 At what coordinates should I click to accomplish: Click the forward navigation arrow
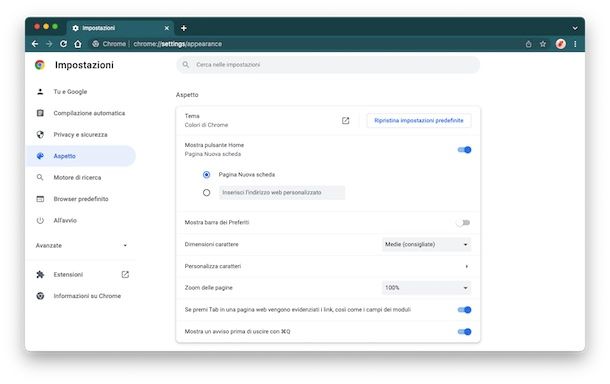(49, 44)
